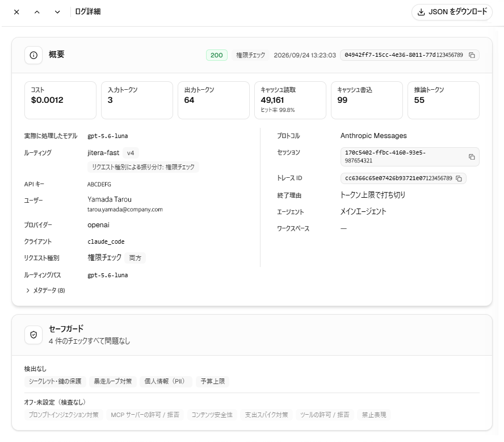
Task: Click the trace ID cc6366c6 text
Action: (398, 178)
